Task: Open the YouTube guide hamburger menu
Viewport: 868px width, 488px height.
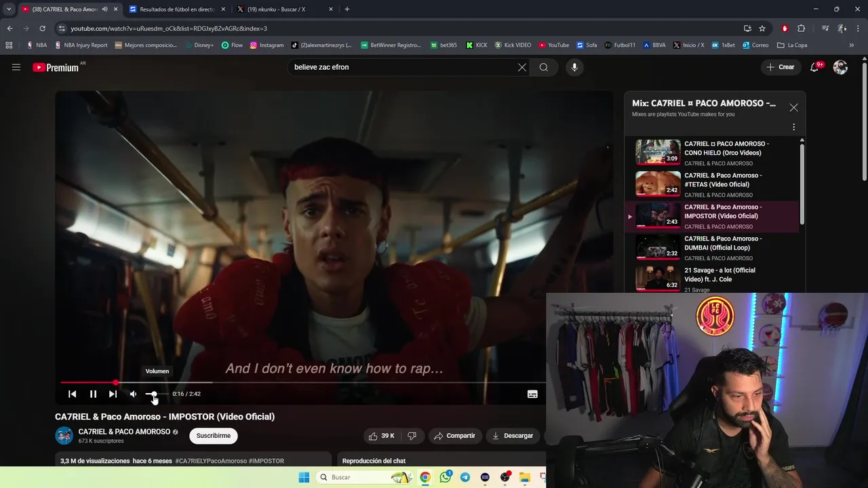Action: pyautogui.click(x=16, y=67)
